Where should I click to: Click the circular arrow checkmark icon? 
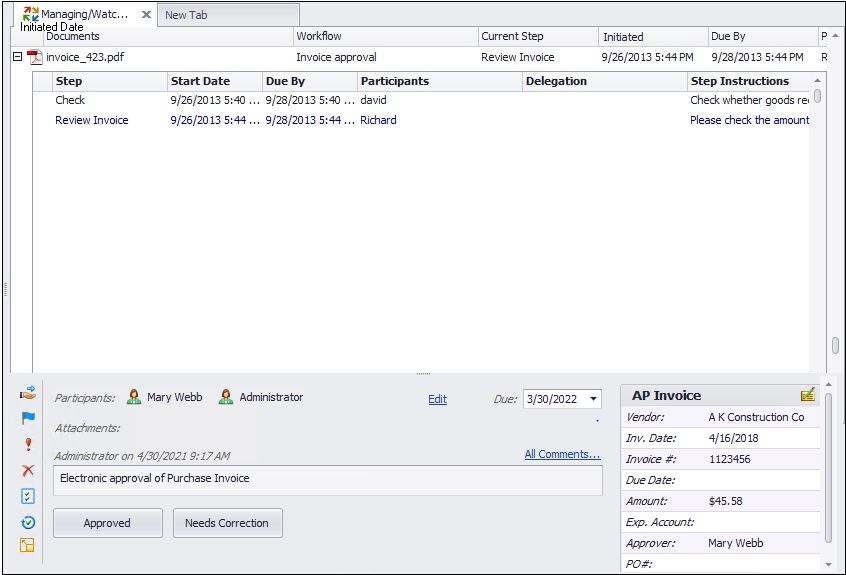[x=28, y=522]
